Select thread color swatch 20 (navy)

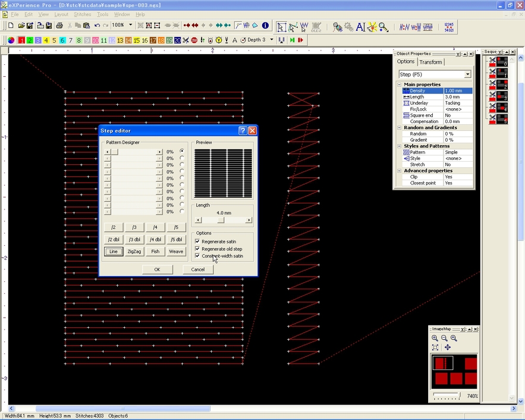(177, 40)
